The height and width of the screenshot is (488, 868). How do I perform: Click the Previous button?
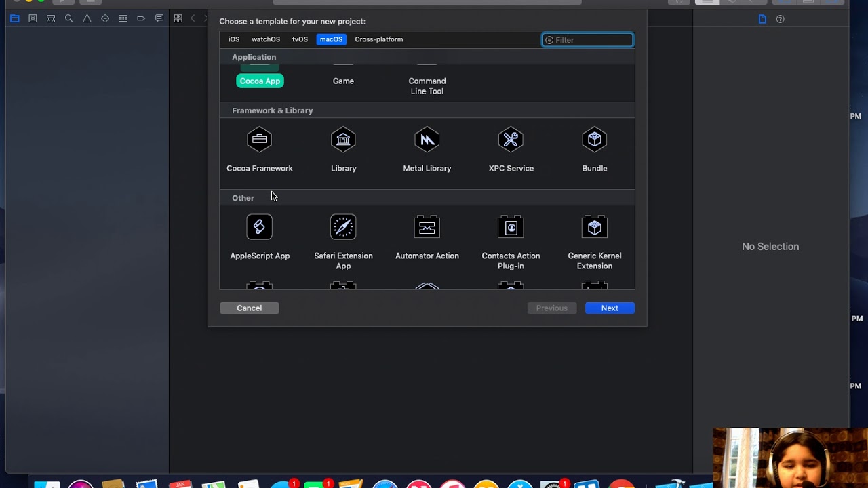(552, 308)
